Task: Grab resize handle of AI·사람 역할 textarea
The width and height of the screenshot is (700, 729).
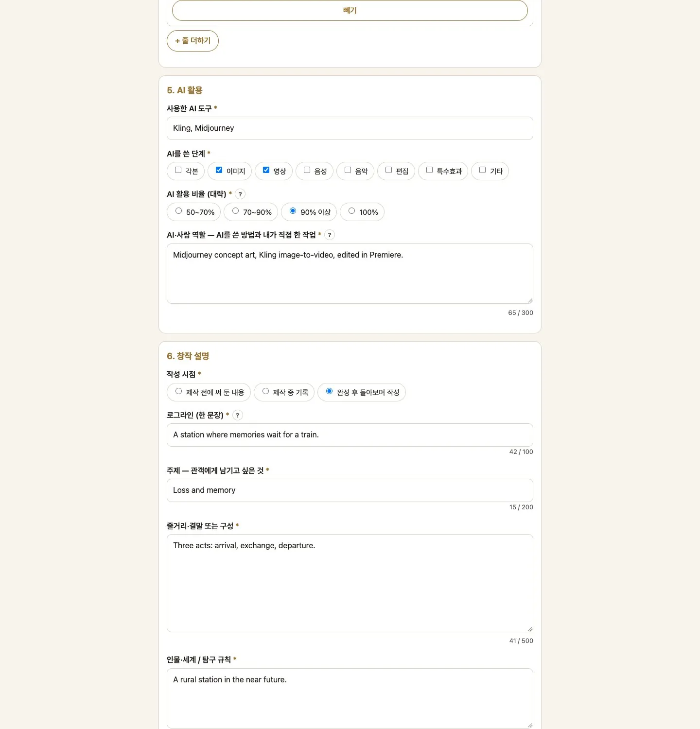Action: pyautogui.click(x=530, y=300)
